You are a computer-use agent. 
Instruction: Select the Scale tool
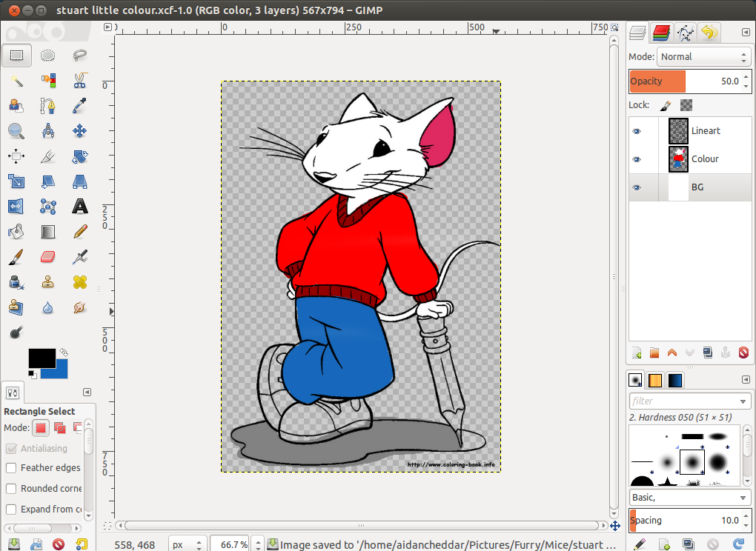click(17, 181)
